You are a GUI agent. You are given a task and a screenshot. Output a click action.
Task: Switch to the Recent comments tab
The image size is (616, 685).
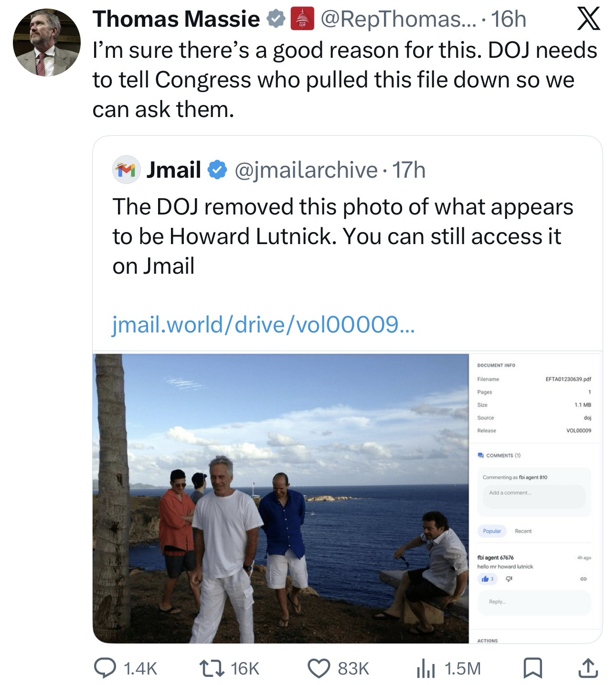coord(523,531)
